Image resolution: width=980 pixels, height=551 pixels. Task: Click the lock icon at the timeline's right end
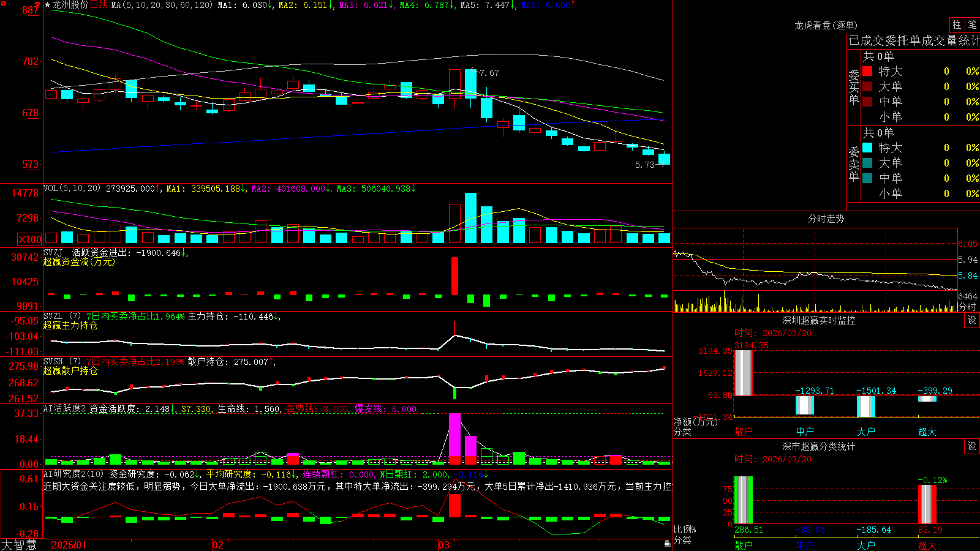[667, 544]
